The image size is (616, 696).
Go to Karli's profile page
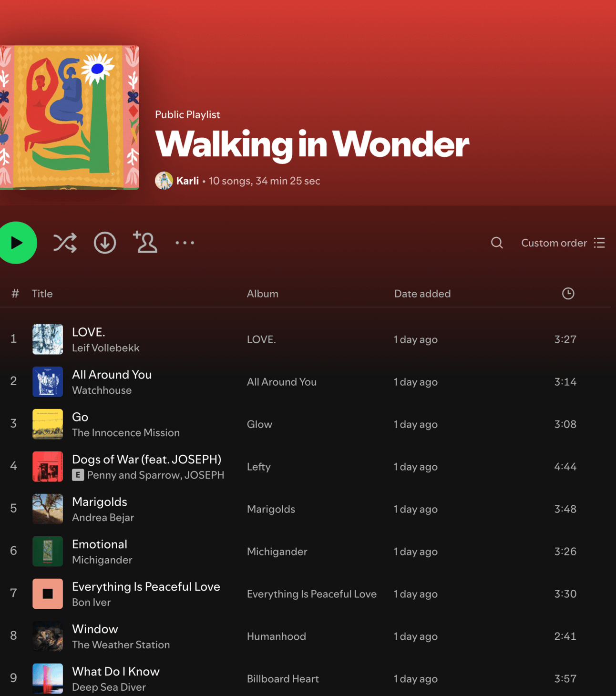point(187,181)
